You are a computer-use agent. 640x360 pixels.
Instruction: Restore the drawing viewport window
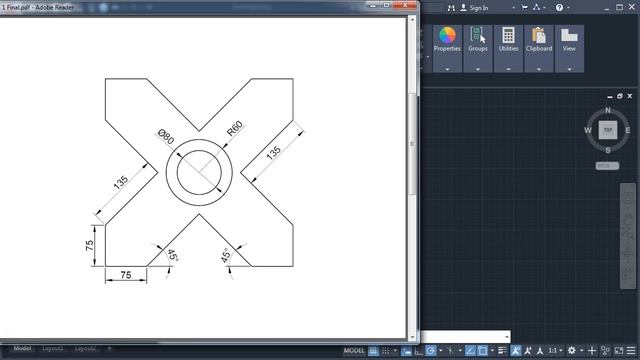coord(620,96)
